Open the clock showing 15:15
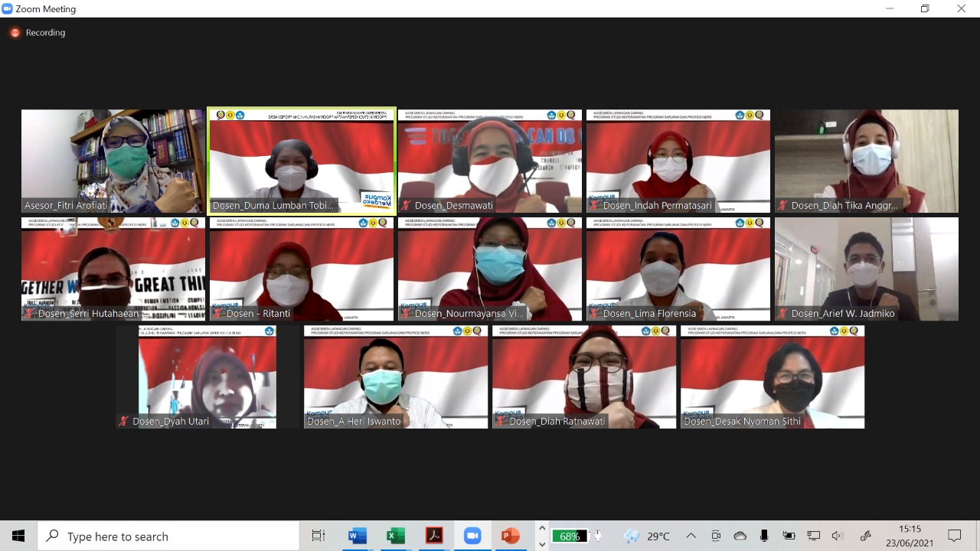The image size is (980, 551). (910, 536)
